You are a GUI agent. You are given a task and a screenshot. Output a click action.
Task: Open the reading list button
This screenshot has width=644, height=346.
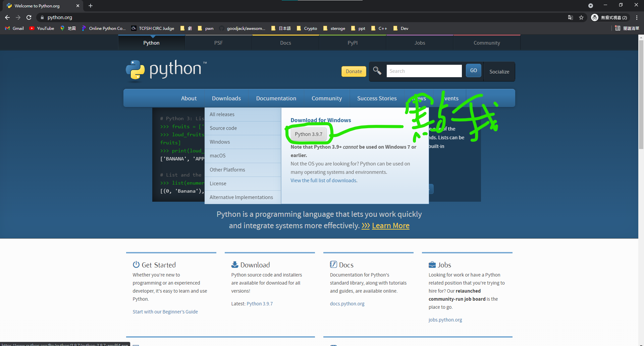[627, 29]
